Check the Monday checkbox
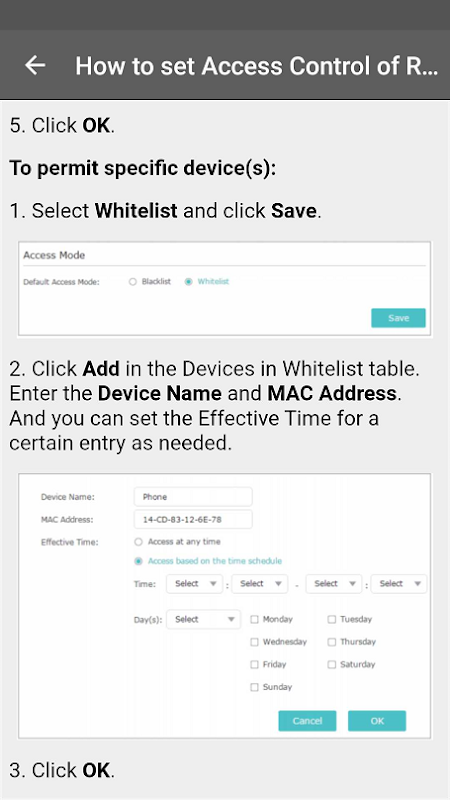Image resolution: width=450 pixels, height=800 pixels. pos(255,619)
